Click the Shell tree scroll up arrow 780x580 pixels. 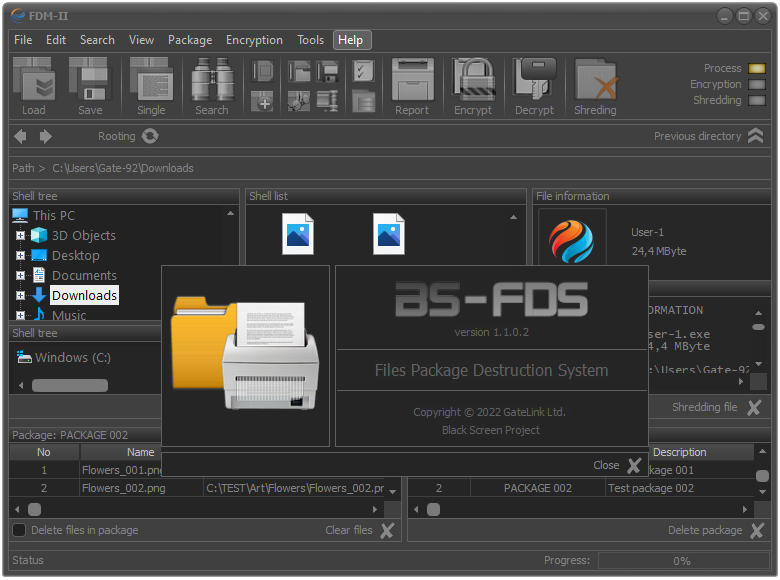(x=230, y=213)
